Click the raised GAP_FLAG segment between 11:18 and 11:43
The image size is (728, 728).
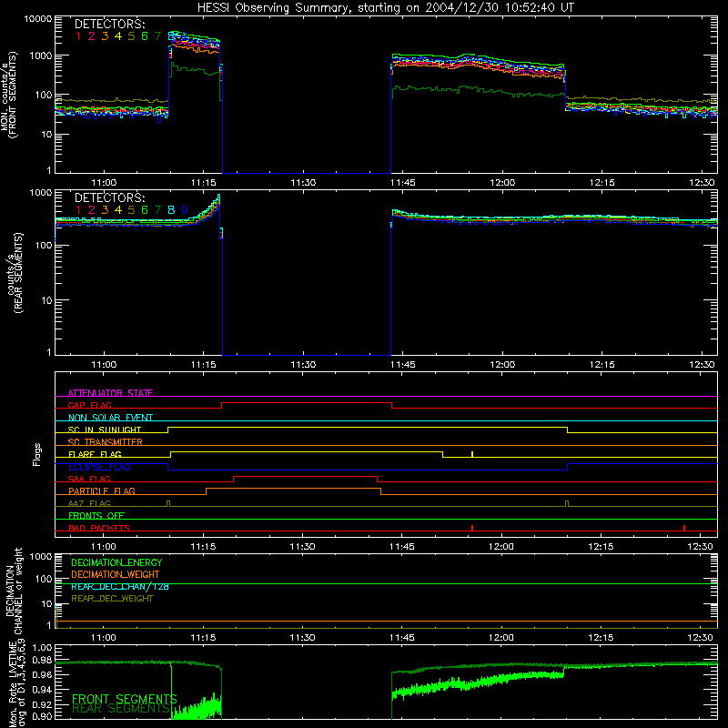click(x=307, y=403)
